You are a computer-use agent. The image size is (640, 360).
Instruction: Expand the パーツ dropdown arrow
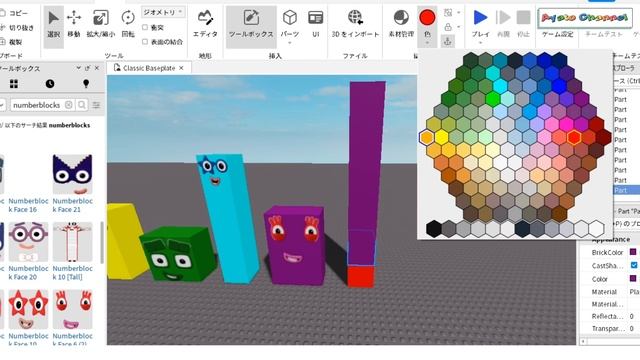tap(289, 43)
